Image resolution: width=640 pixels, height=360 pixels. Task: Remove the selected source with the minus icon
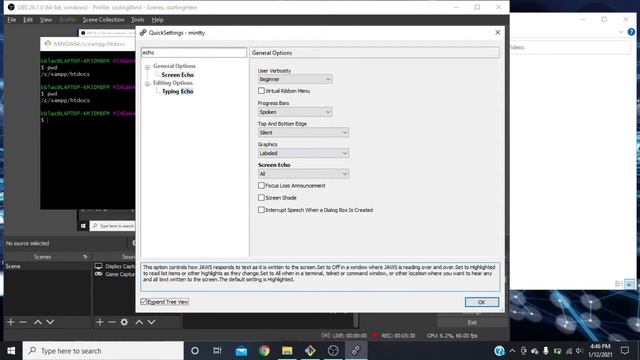click(x=112, y=322)
